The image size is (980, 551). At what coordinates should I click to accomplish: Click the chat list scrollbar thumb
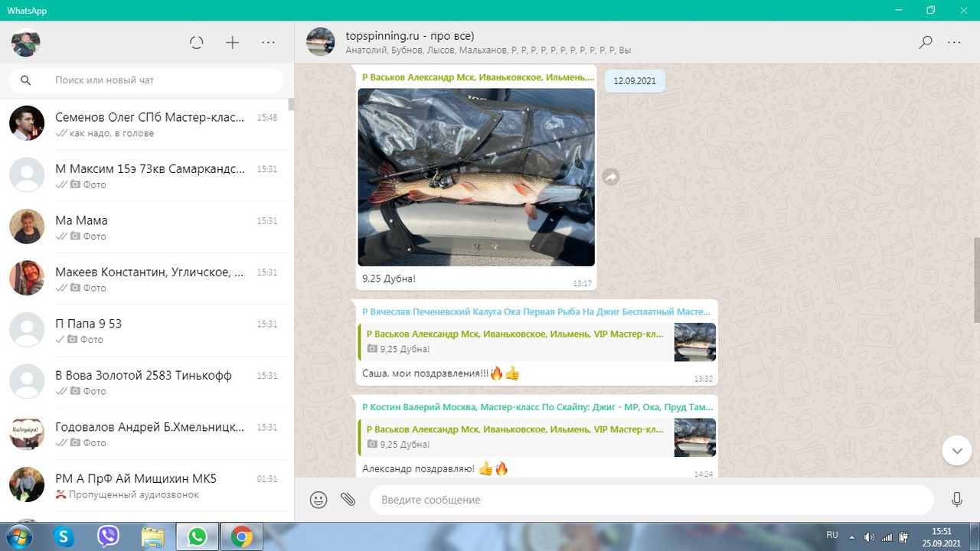[291, 105]
